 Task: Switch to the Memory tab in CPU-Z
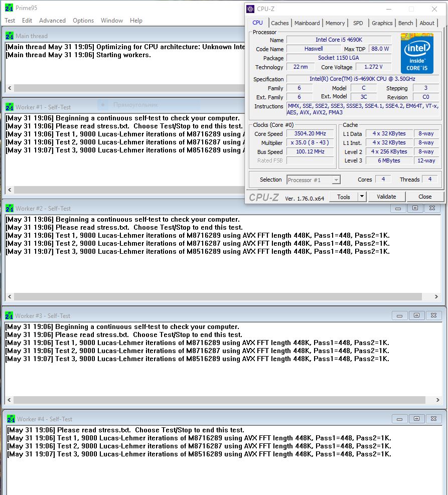(x=335, y=23)
